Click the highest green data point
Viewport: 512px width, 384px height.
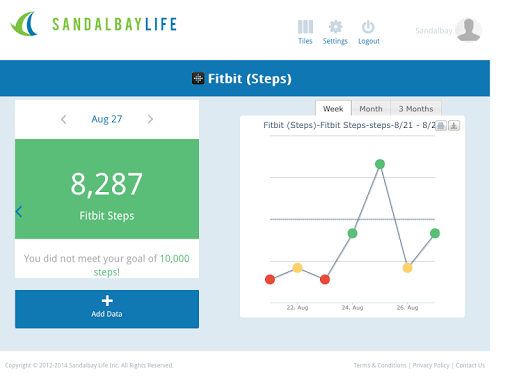tap(380, 164)
